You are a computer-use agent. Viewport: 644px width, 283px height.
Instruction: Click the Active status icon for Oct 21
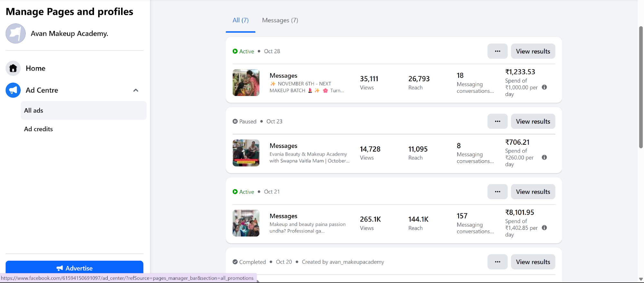pyautogui.click(x=235, y=192)
